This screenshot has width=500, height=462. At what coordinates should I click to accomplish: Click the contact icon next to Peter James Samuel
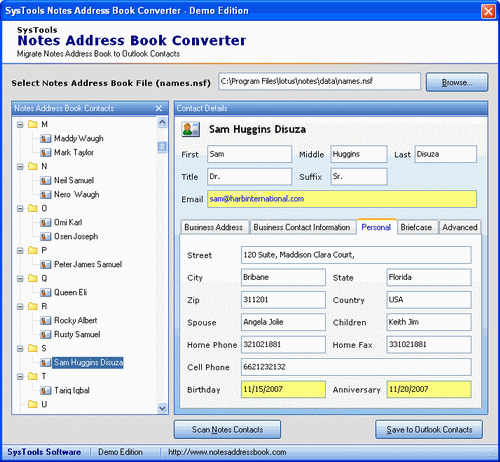click(x=45, y=264)
